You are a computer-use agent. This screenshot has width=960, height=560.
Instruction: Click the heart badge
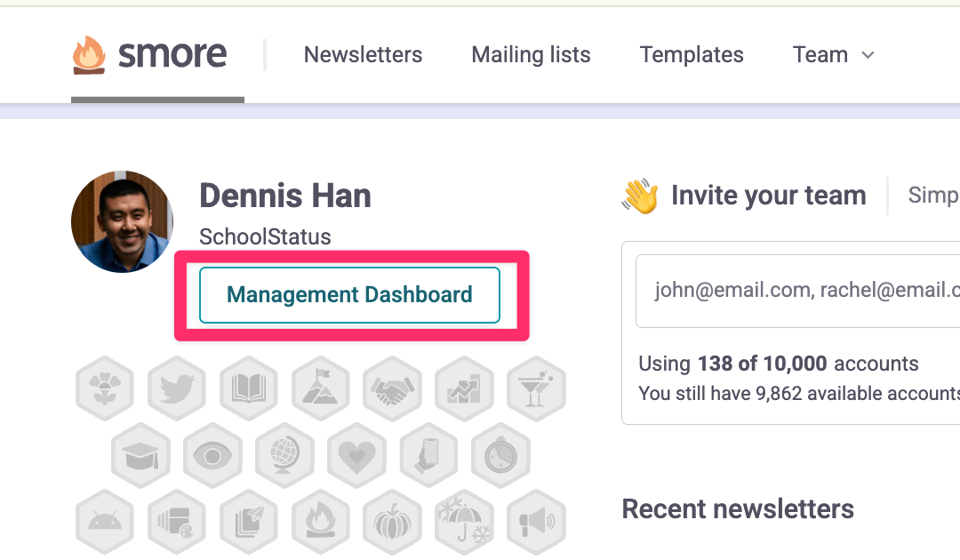(x=356, y=456)
